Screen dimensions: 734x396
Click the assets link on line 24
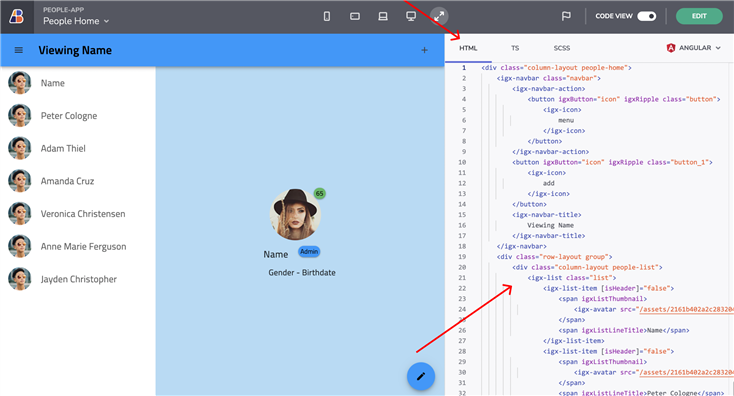point(686,309)
